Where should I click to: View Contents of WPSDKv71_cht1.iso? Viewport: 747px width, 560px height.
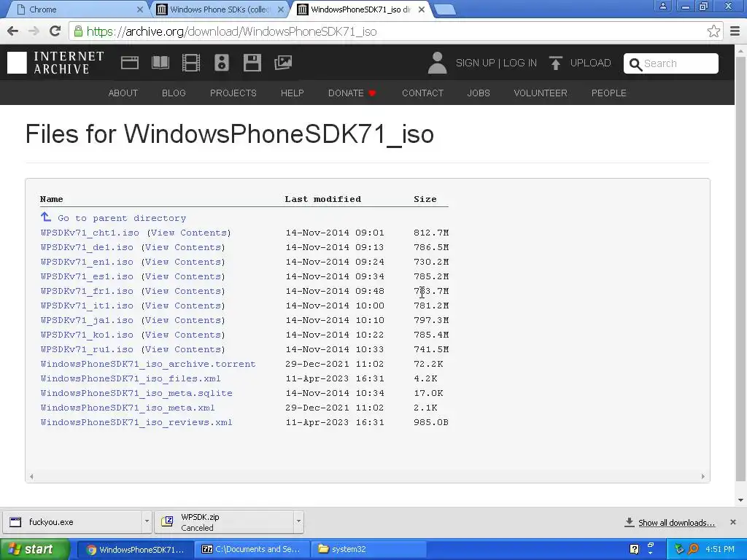[188, 233]
